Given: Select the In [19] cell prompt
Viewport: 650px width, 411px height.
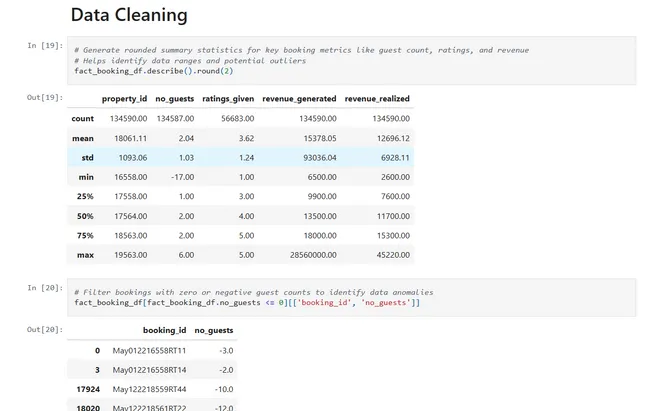Looking at the screenshot, I should point(45,46).
